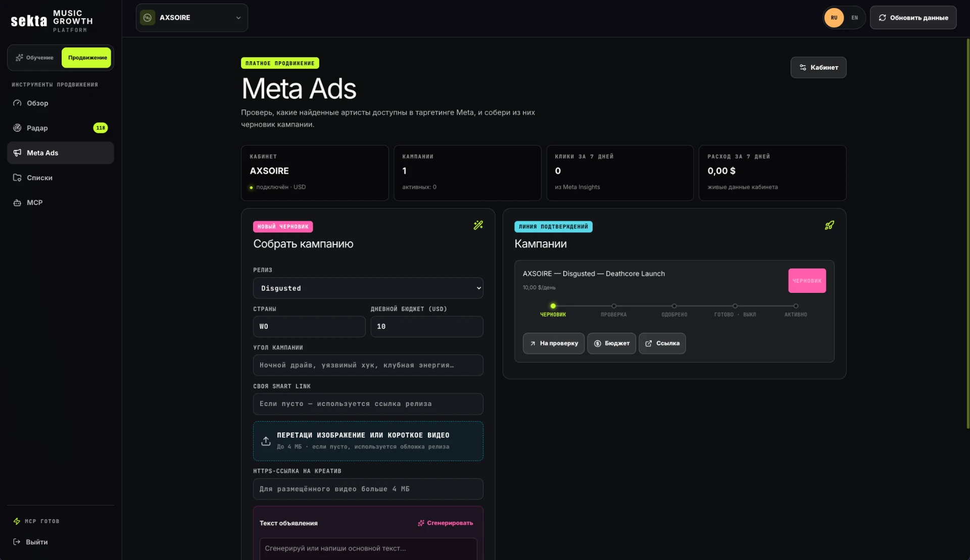The width and height of the screenshot is (970, 560).
Task: Click the MCP готов status text
Action: 42,521
